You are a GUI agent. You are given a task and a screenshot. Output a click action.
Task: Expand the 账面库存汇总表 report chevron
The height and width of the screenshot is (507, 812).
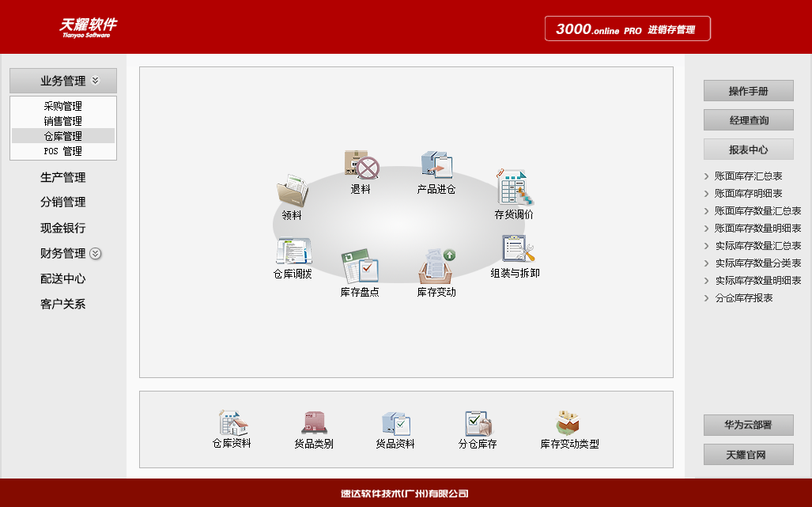[x=707, y=176]
